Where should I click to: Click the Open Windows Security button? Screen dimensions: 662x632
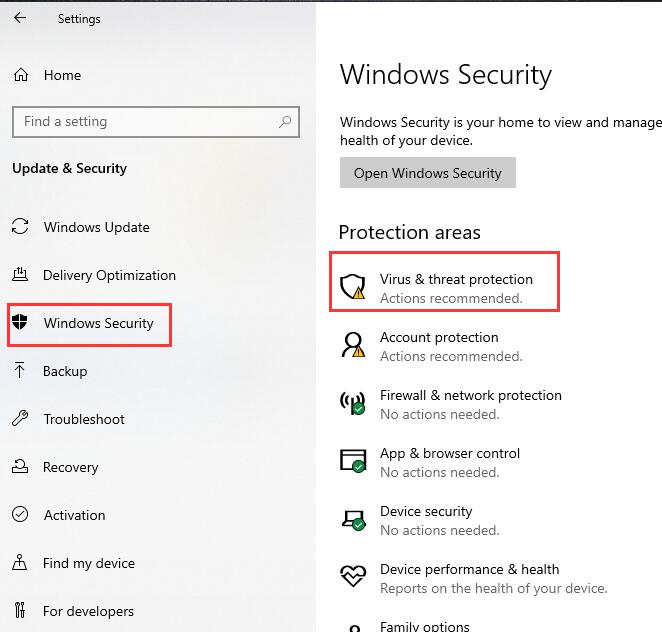(x=428, y=173)
